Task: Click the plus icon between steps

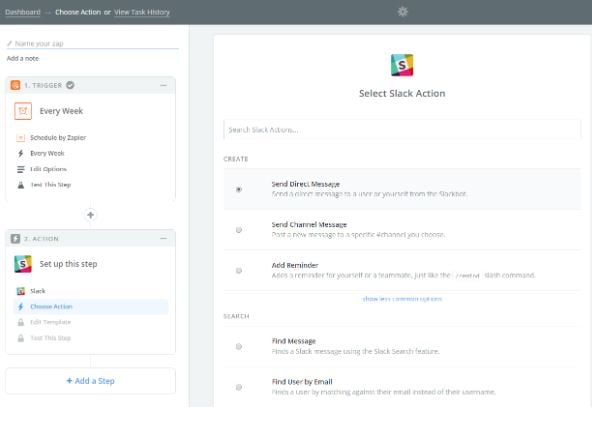Action: pos(90,215)
